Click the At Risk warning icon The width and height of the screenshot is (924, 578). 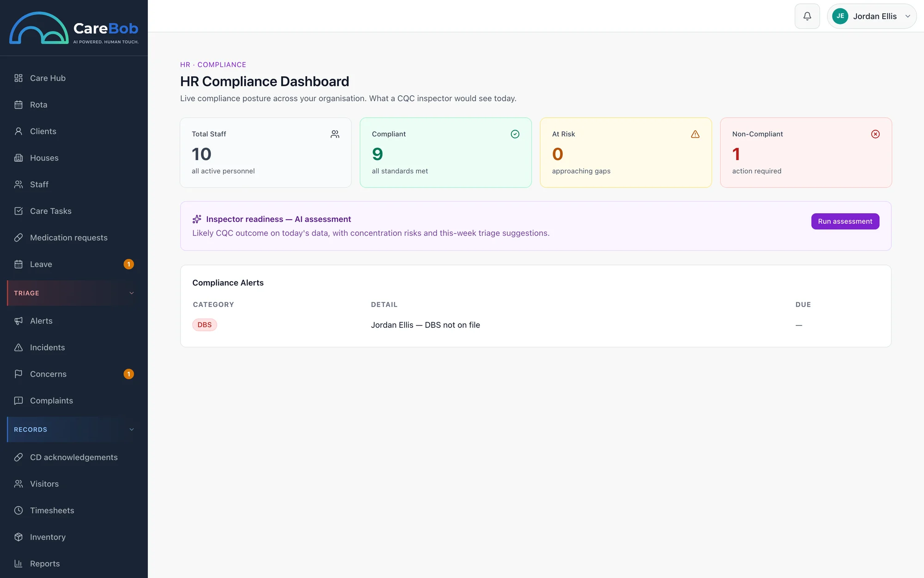coord(695,134)
